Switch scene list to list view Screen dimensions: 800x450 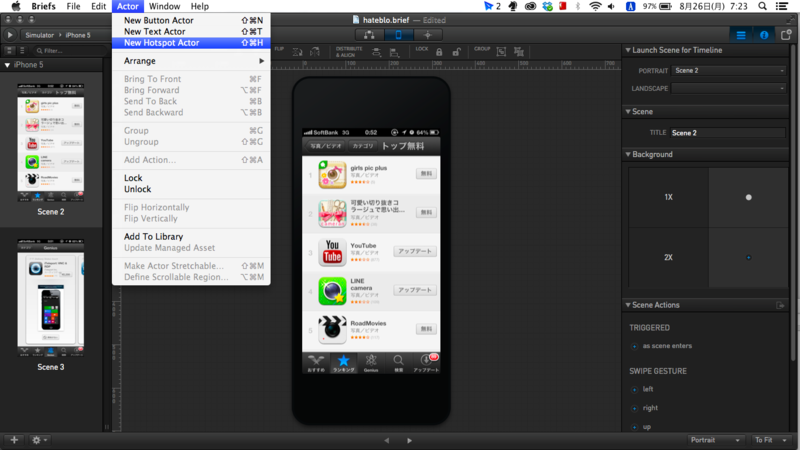tap(22, 51)
